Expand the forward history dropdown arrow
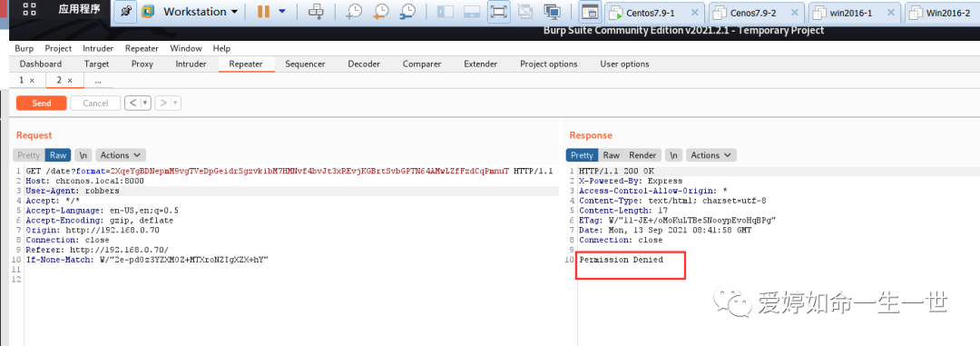 pyautogui.click(x=176, y=104)
